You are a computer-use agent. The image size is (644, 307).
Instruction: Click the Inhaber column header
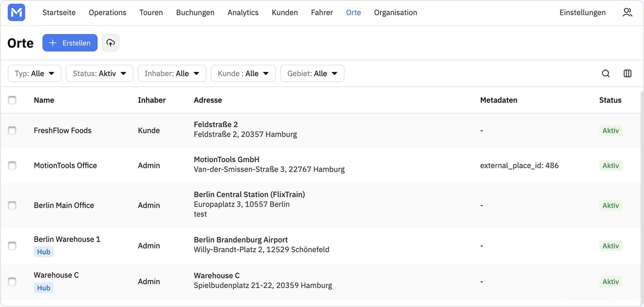click(152, 100)
